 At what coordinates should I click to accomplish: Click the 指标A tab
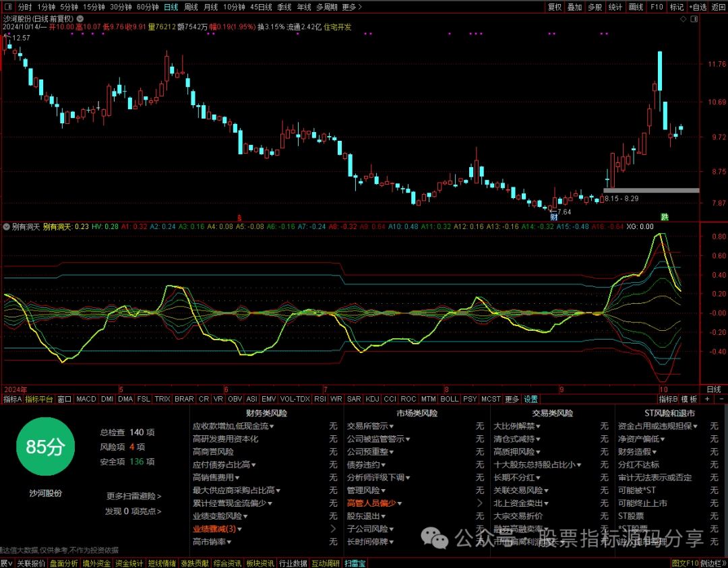(x=12, y=399)
